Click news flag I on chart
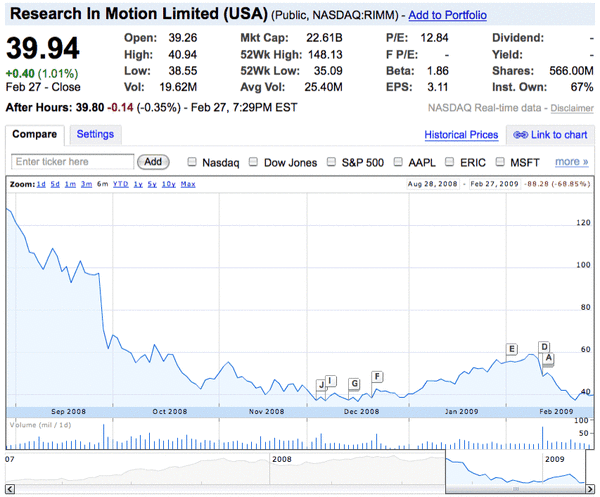This screenshot has width=600, height=497. click(331, 381)
